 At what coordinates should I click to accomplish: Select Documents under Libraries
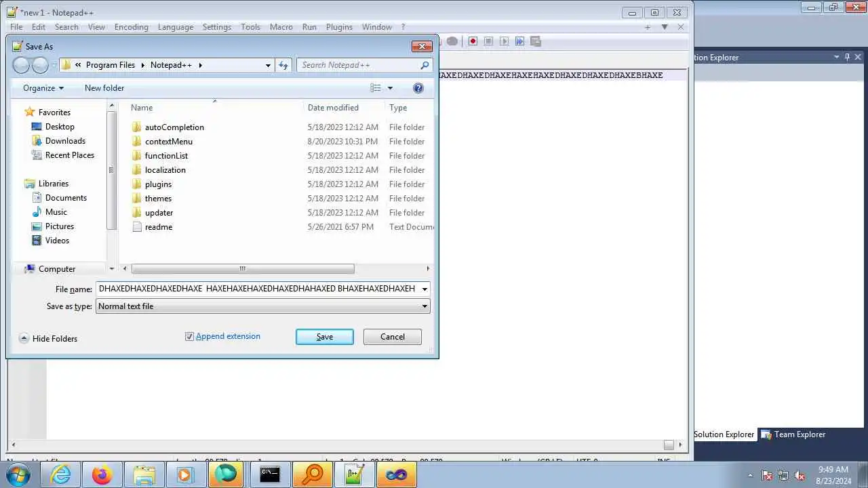(x=66, y=198)
